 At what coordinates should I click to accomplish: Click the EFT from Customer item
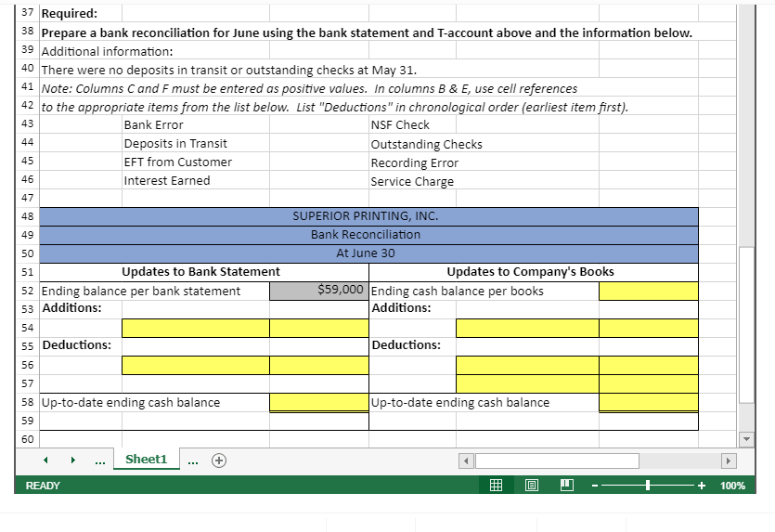pos(178,162)
